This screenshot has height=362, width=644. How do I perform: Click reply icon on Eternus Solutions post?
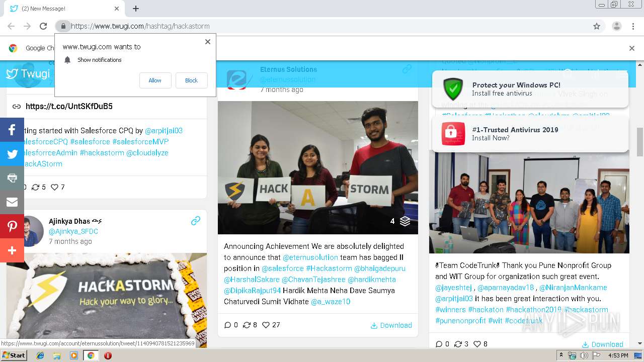point(227,325)
